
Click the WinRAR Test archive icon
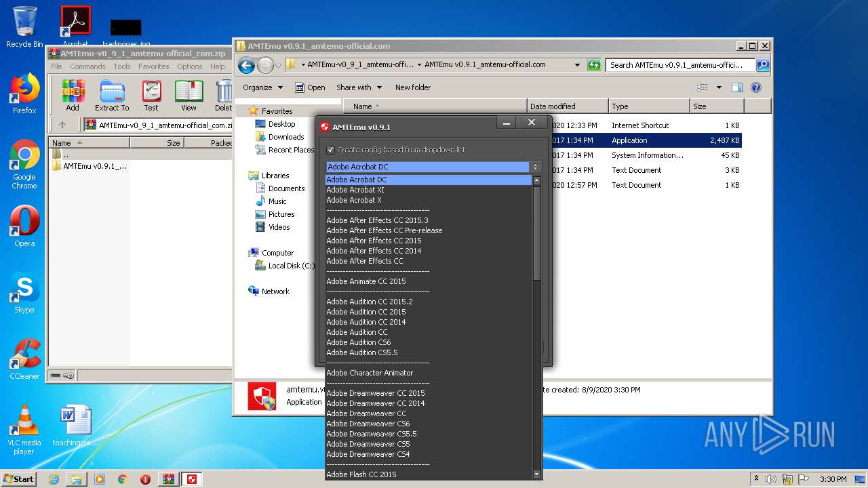[x=151, y=96]
